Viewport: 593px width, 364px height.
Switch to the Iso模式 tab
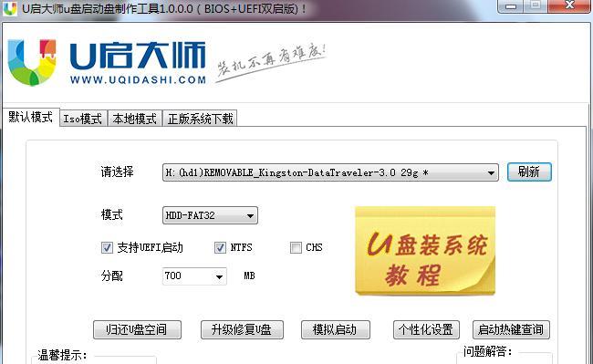tap(83, 119)
